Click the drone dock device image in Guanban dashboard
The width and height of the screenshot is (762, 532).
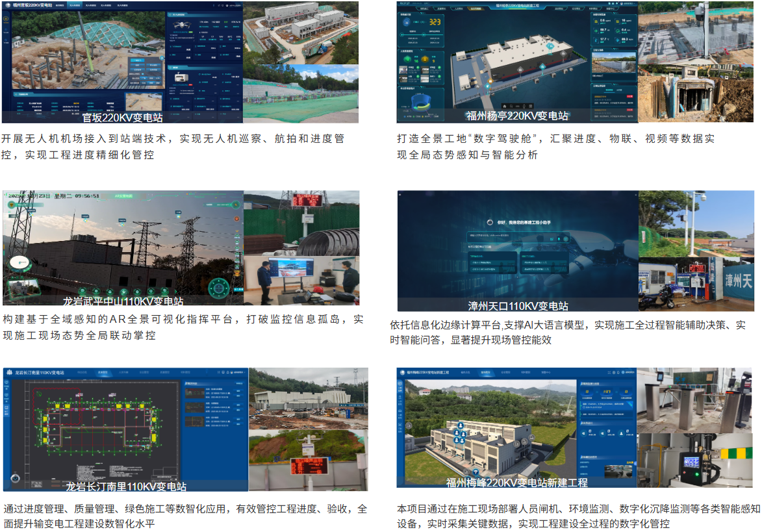click(181, 77)
